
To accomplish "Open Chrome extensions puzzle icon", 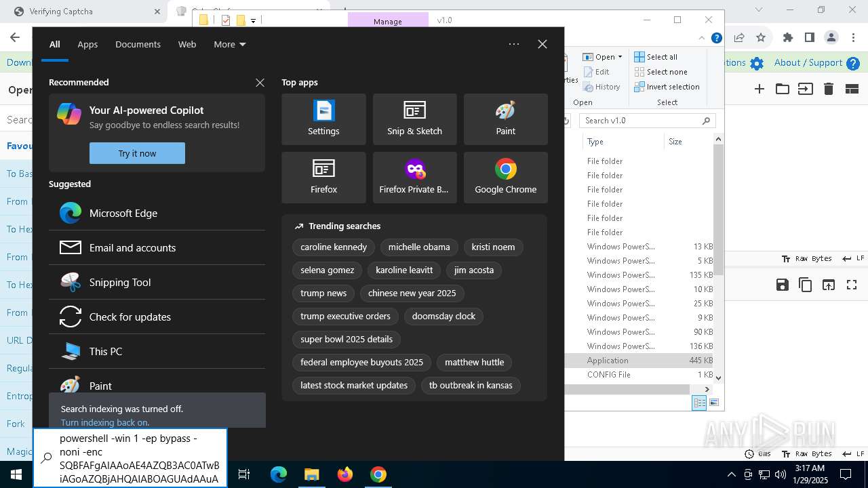I will point(787,37).
